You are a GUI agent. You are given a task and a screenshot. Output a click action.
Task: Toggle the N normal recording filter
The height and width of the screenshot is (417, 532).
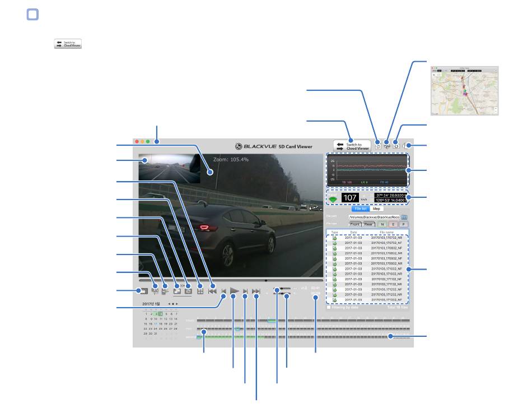click(382, 224)
